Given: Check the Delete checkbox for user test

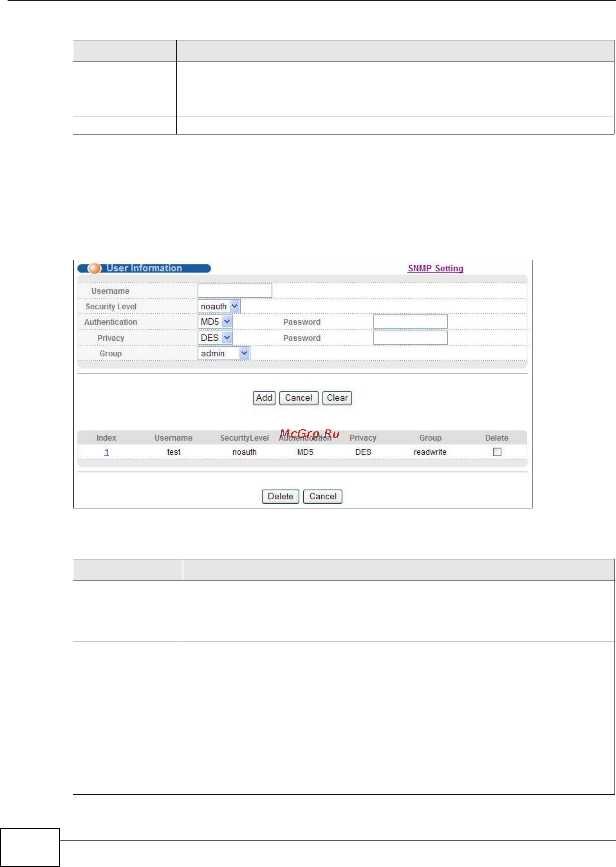Looking at the screenshot, I should coord(497,452).
